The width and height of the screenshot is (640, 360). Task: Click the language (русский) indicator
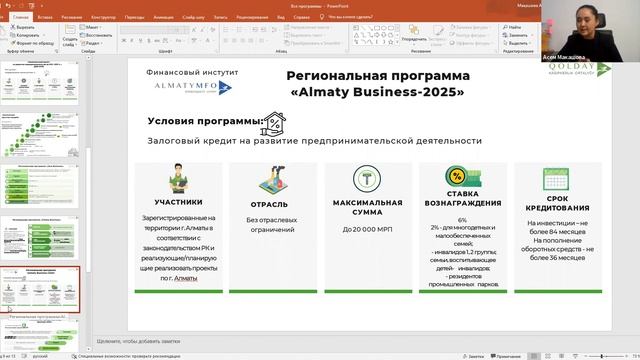pos(40,356)
